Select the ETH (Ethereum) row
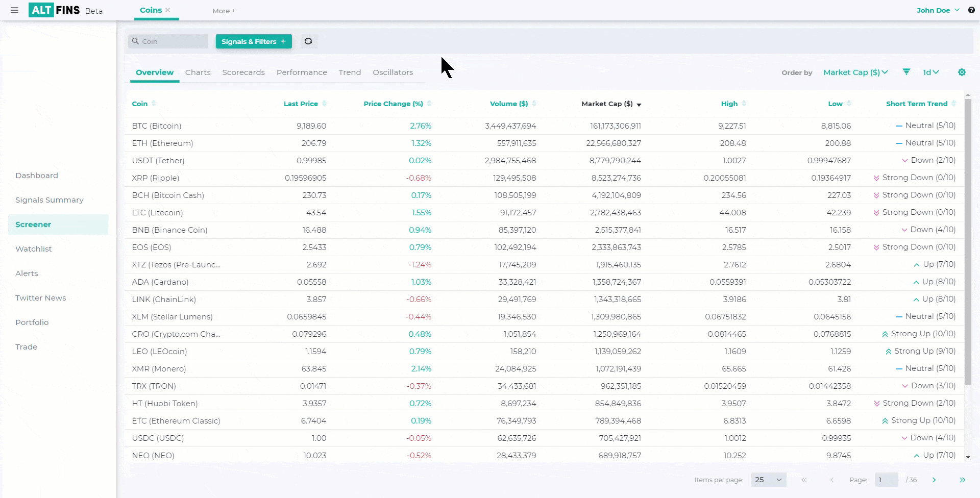Viewport: 980px width, 498px height. click(x=544, y=143)
